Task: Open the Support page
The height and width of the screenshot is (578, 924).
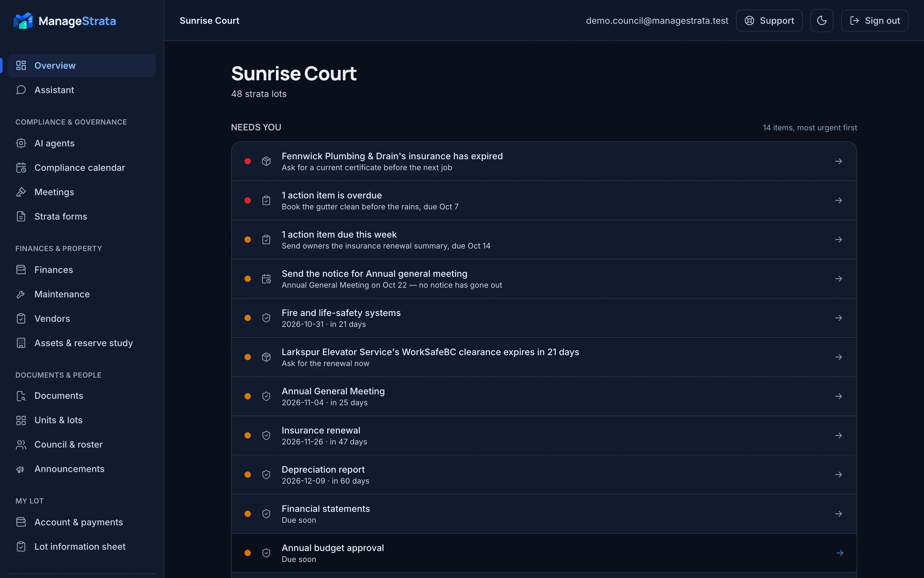Action: (x=769, y=21)
